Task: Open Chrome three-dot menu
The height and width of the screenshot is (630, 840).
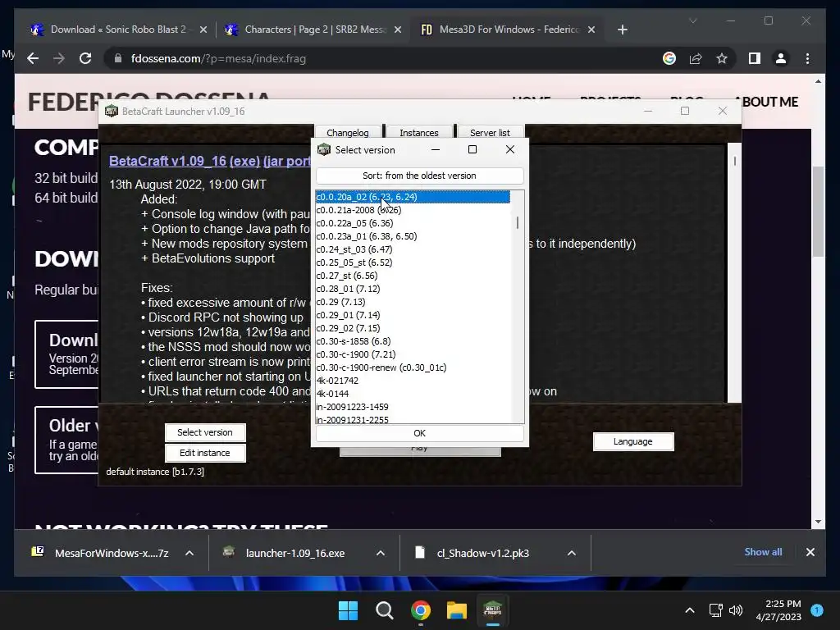Action: click(x=807, y=58)
